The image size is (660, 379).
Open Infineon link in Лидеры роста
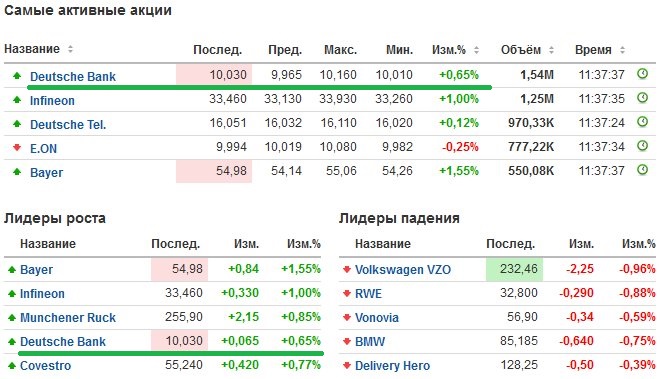pyautogui.click(x=42, y=294)
